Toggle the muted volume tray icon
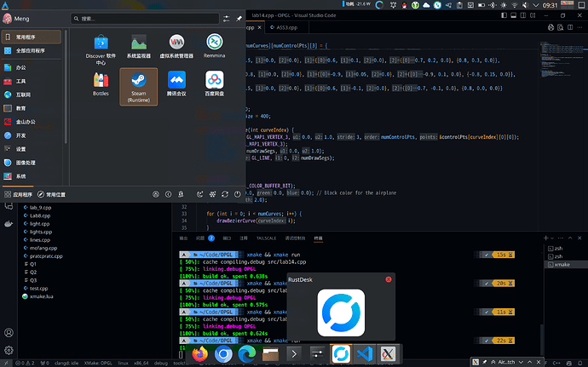588x367 pixels. pyautogui.click(x=526, y=5)
